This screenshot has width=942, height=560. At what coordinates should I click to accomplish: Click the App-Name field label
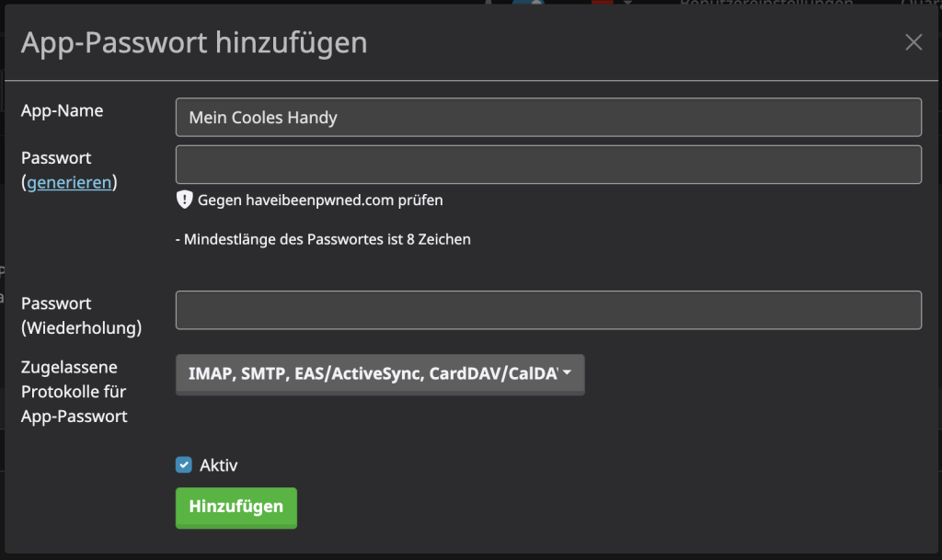tap(63, 110)
